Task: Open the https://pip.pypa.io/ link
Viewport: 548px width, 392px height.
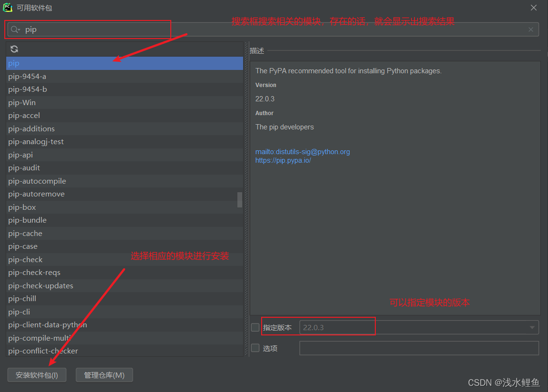Action: 283,160
